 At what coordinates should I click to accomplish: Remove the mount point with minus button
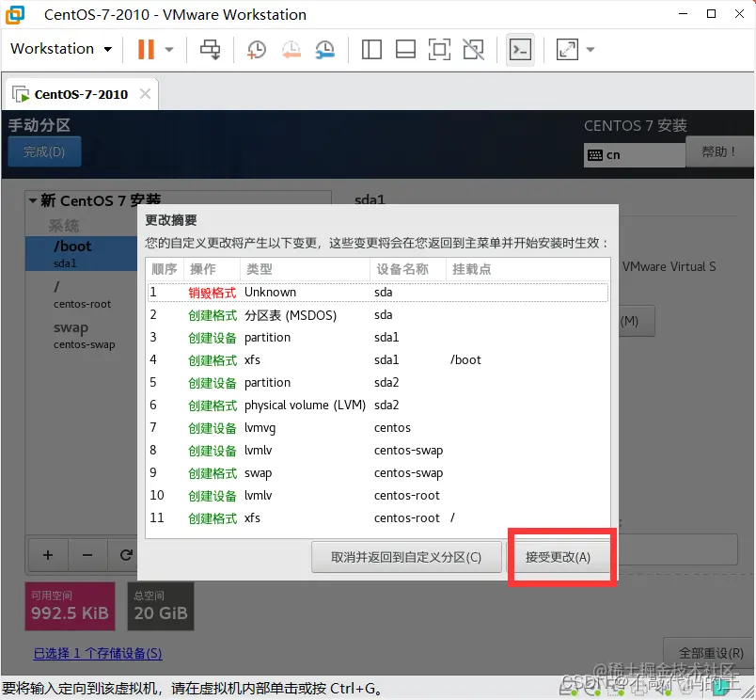87,555
